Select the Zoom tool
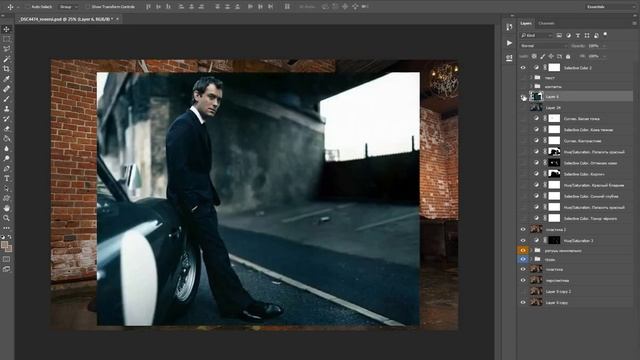This screenshot has width=640, height=360. pyautogui.click(x=7, y=218)
